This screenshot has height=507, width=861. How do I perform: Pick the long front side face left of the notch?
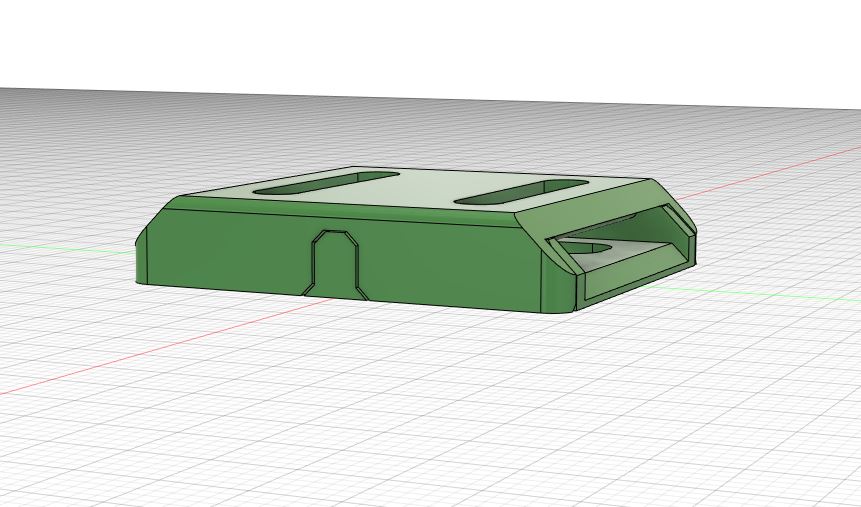point(231,250)
